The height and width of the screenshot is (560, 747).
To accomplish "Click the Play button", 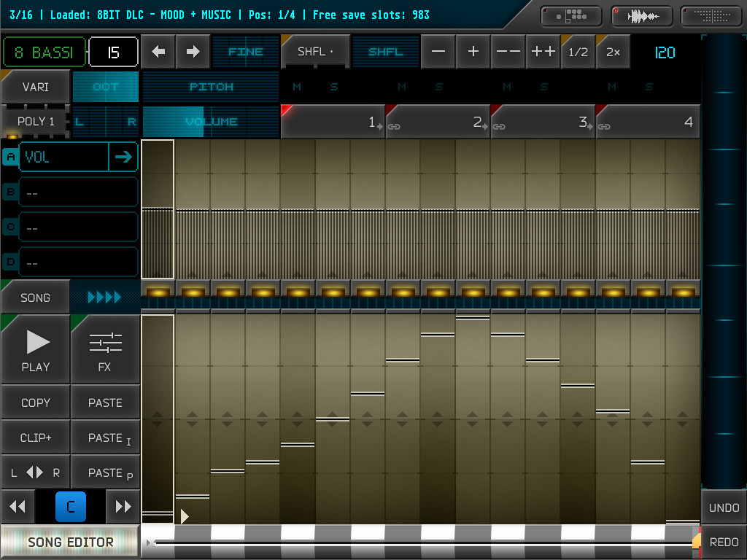I will click(x=35, y=349).
